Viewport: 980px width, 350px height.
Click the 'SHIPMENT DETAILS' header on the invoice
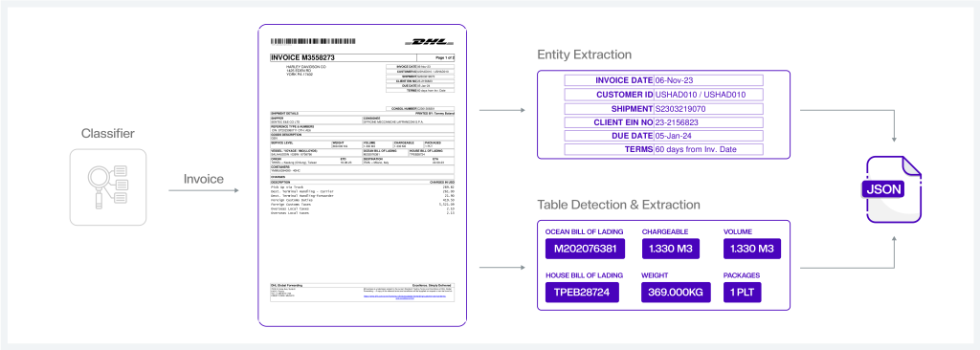tap(283, 113)
